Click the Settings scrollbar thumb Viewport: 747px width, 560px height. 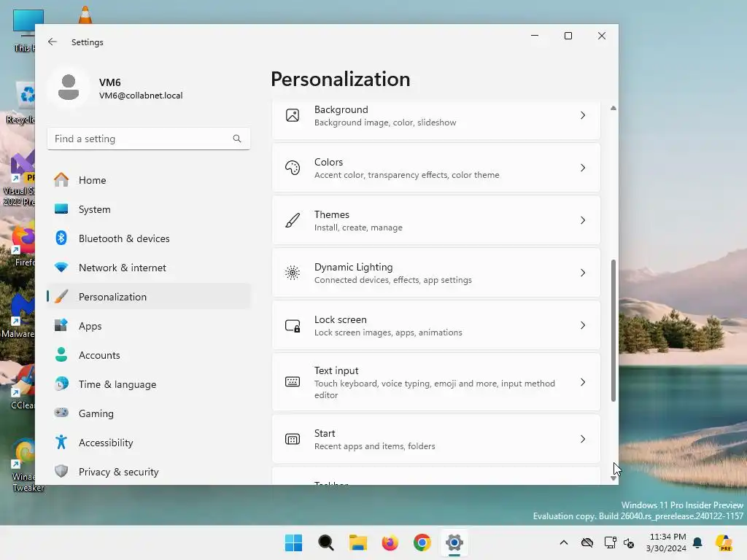[x=613, y=330]
